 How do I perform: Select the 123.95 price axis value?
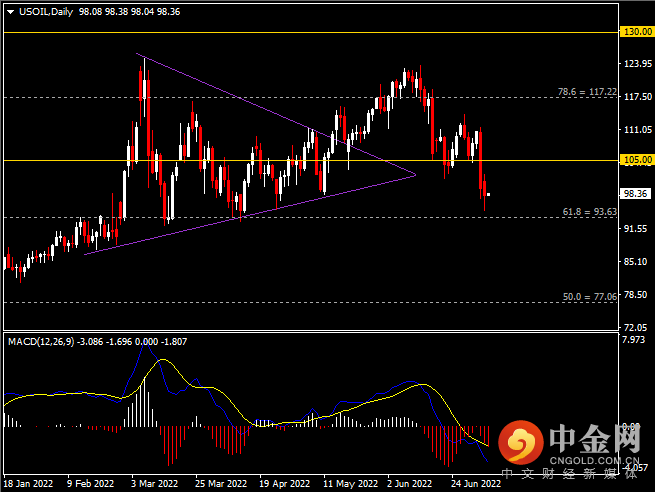638,63
